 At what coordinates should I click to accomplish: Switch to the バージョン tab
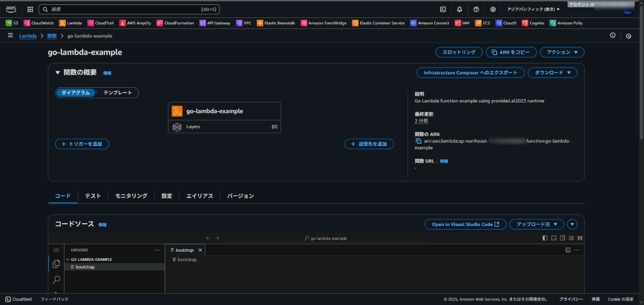241,196
